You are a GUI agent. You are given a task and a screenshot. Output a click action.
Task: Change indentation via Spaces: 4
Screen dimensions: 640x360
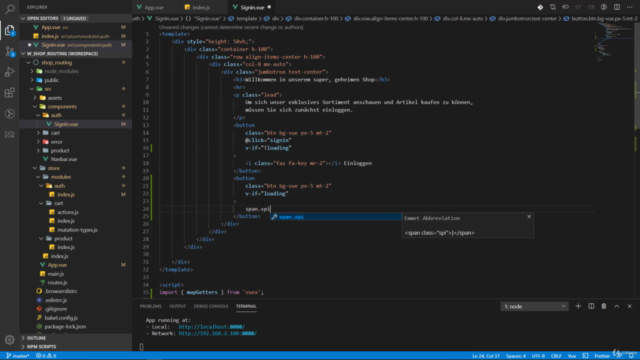516,356
